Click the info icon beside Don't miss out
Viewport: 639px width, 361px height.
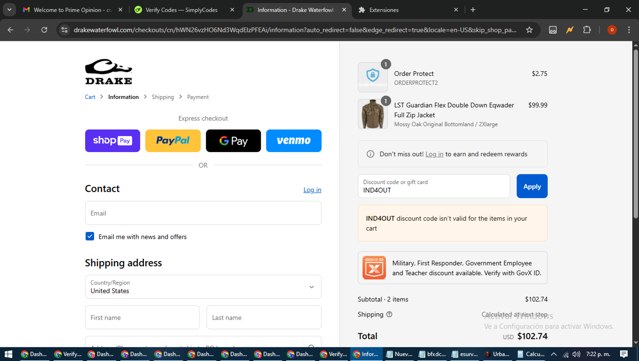tap(370, 154)
